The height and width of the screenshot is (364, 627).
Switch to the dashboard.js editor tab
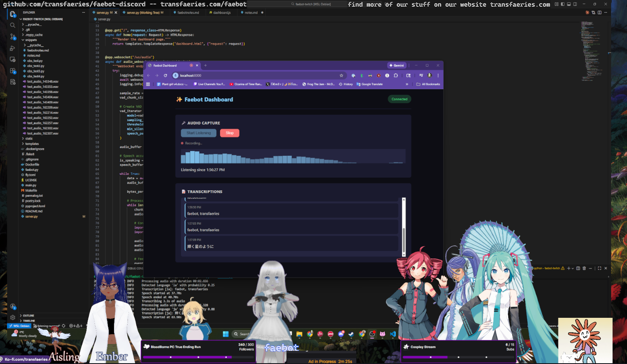click(222, 13)
